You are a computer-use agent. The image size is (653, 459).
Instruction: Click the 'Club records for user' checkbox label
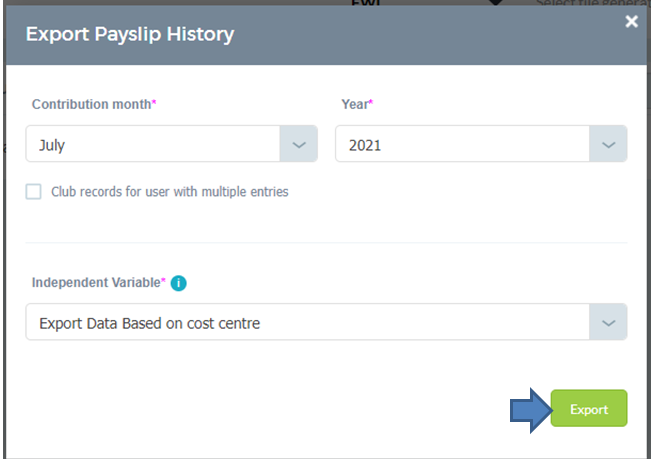pyautogui.click(x=169, y=192)
